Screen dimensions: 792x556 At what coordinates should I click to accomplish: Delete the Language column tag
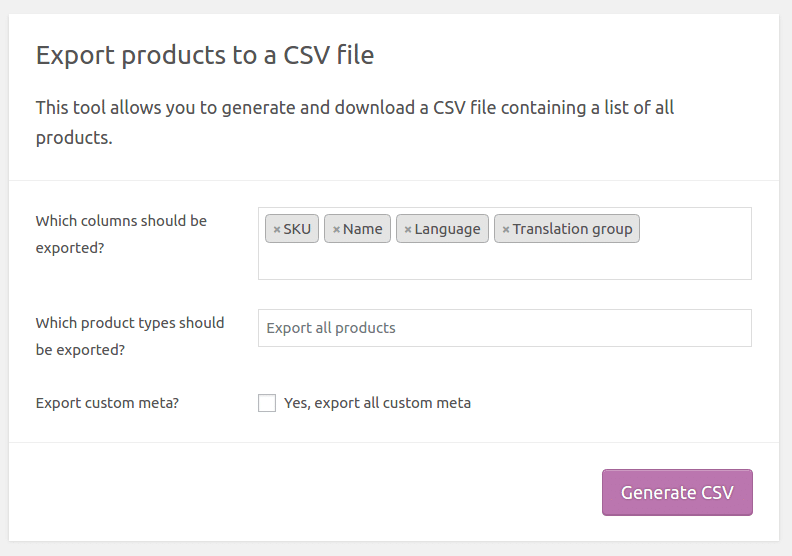[x=408, y=229]
